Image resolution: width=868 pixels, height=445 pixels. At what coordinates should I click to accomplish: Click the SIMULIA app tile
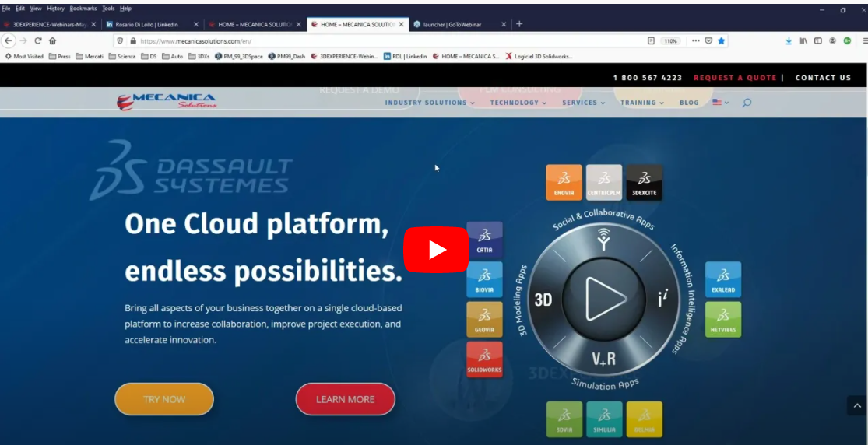pos(604,419)
